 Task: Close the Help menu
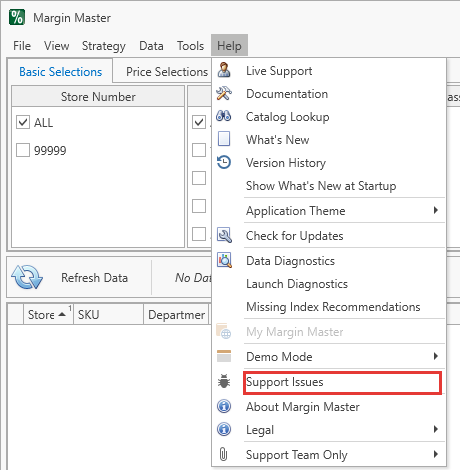(229, 45)
